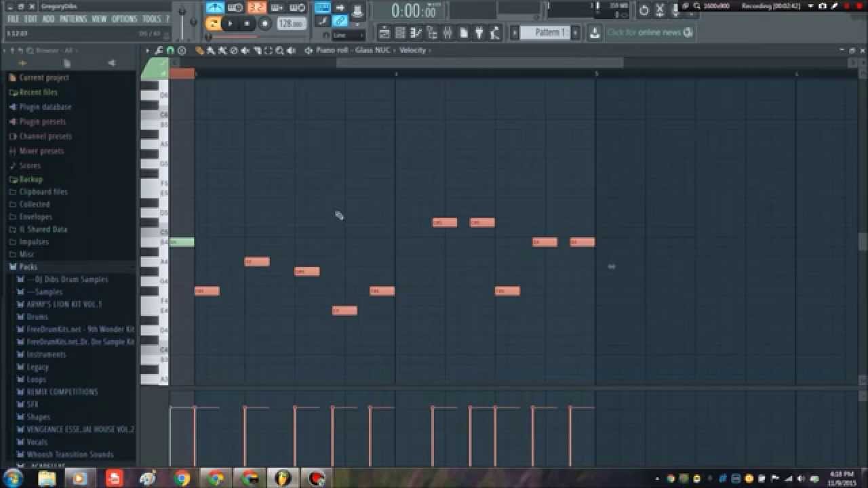Select the Slice tool in piano roll toolbar
The width and height of the screenshot is (868, 488).
256,51
